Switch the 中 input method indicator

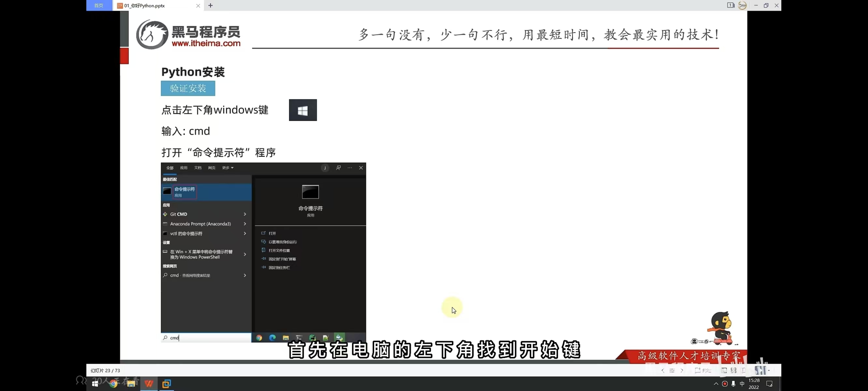point(742,384)
